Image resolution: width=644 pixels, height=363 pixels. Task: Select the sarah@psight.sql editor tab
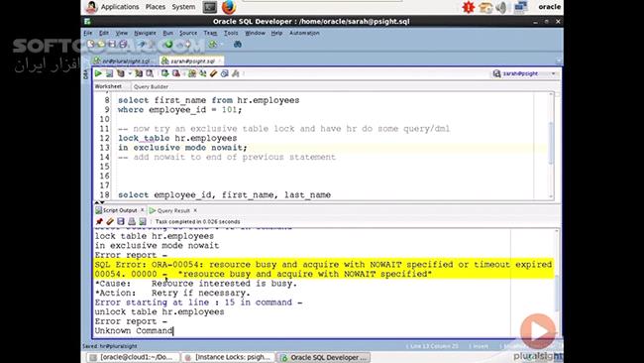click(x=190, y=60)
